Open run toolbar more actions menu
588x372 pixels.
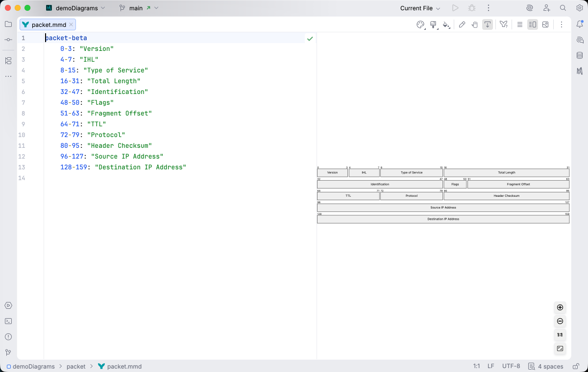pos(489,8)
